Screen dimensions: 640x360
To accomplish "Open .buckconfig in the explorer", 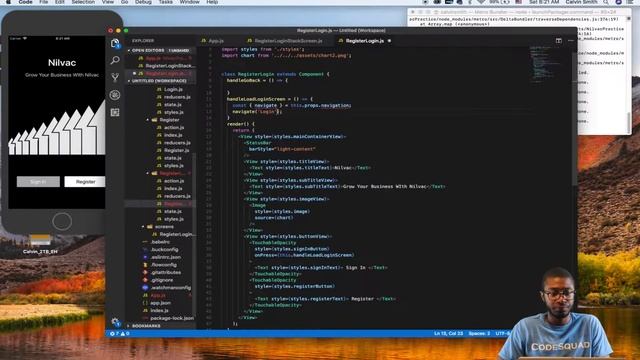I will click(164, 249).
